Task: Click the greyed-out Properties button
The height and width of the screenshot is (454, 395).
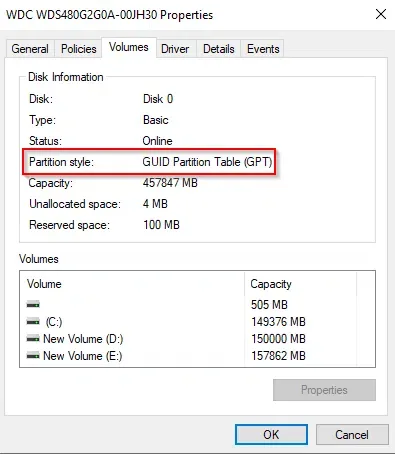Action: (324, 390)
